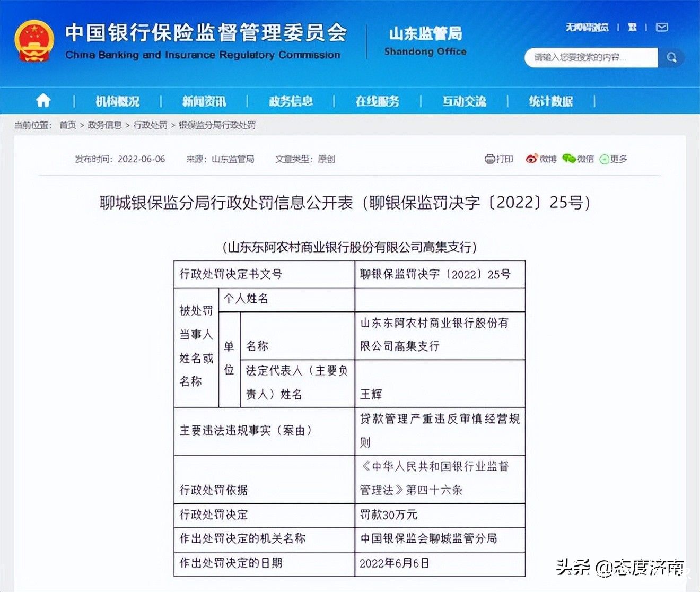Click the 行政处罚决定书文号 table label

pyautogui.click(x=264, y=274)
